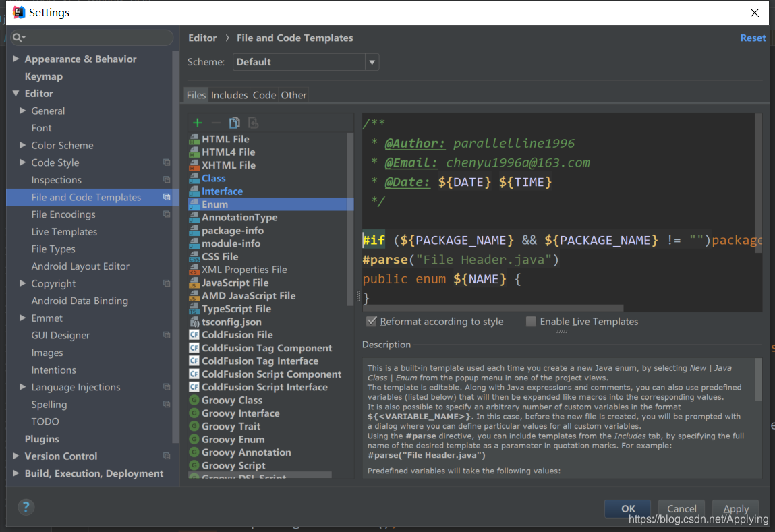Click the Apply button
Image resolution: width=775 pixels, height=532 pixels.
coord(736,509)
